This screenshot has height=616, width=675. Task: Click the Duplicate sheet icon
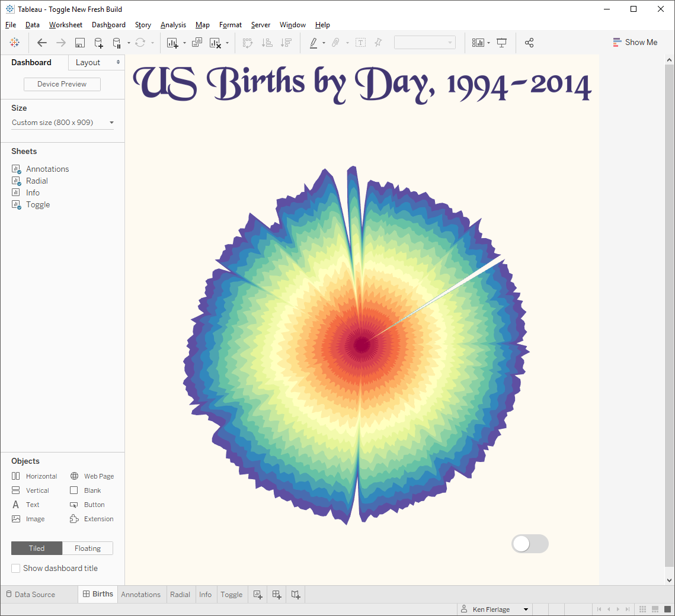pyautogui.click(x=197, y=42)
